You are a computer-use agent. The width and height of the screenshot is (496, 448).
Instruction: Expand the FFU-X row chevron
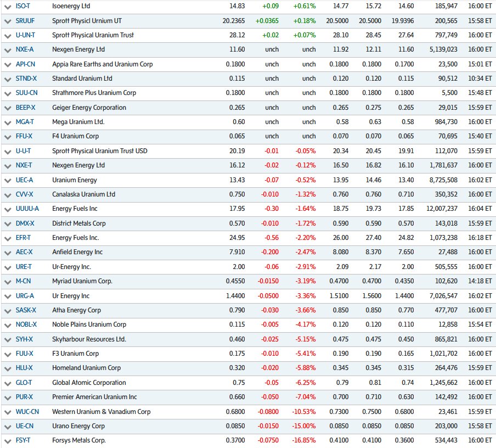coord(8,137)
